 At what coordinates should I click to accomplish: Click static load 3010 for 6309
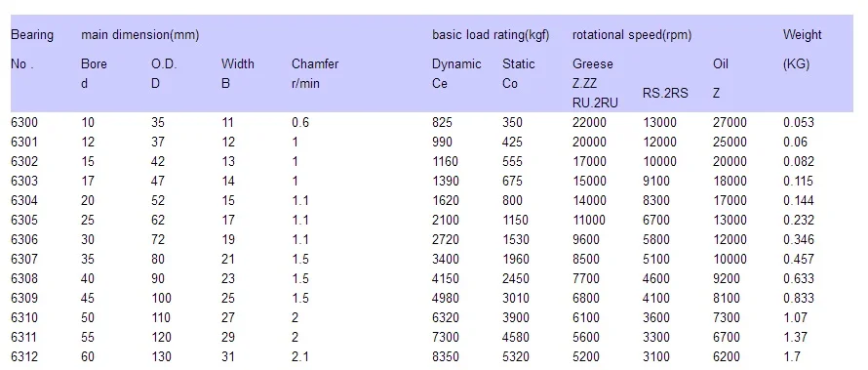click(x=515, y=298)
